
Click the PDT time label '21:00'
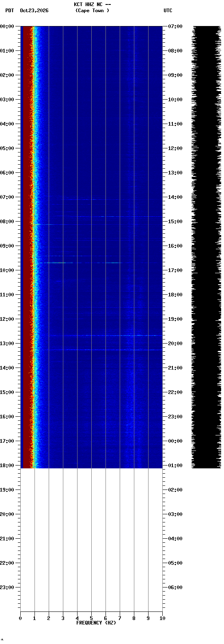(7, 539)
